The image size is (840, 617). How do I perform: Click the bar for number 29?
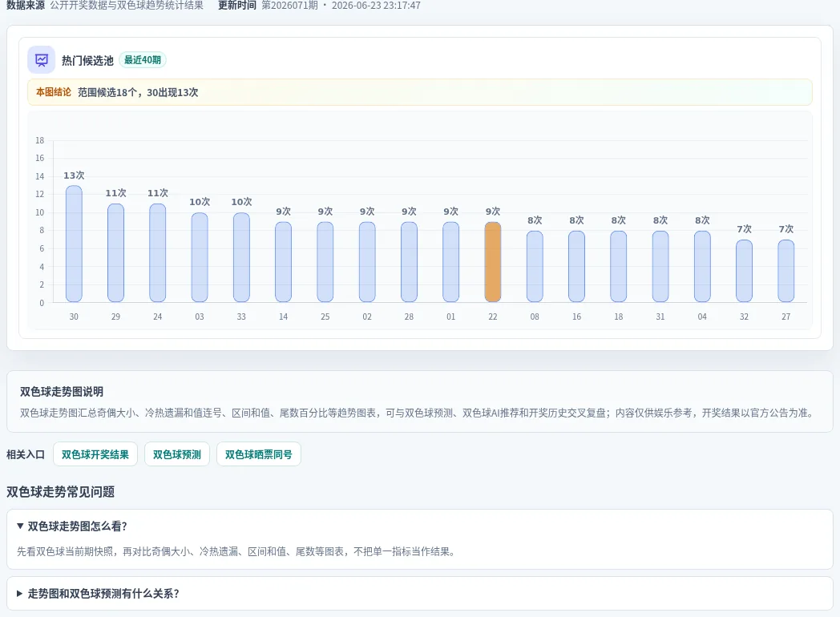click(115, 252)
